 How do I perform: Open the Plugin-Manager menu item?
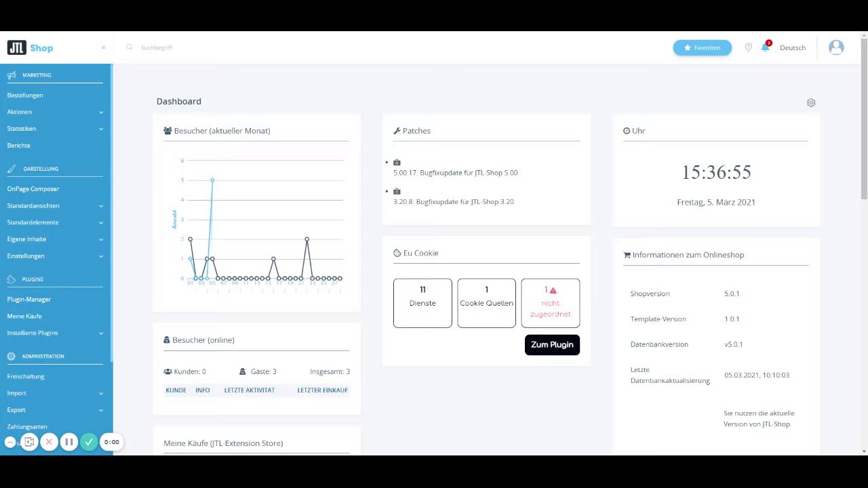[x=29, y=300]
